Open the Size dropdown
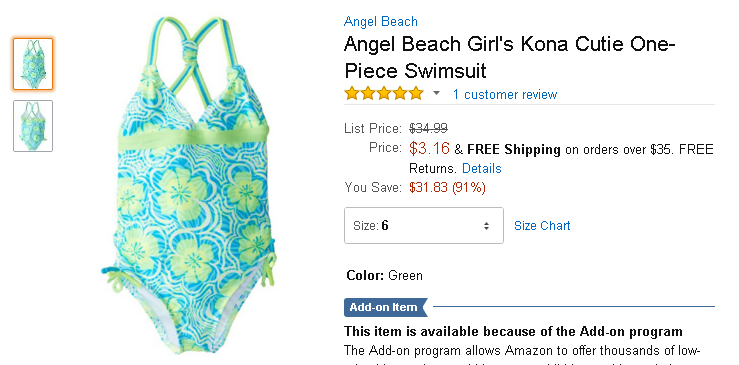Viewport: 739px width, 365px height. [424, 225]
